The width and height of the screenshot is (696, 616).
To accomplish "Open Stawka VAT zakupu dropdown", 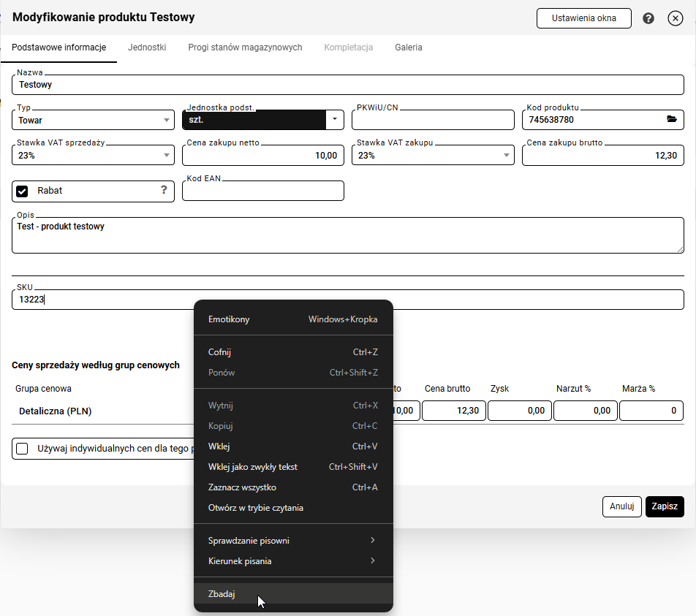I will 507,156.
